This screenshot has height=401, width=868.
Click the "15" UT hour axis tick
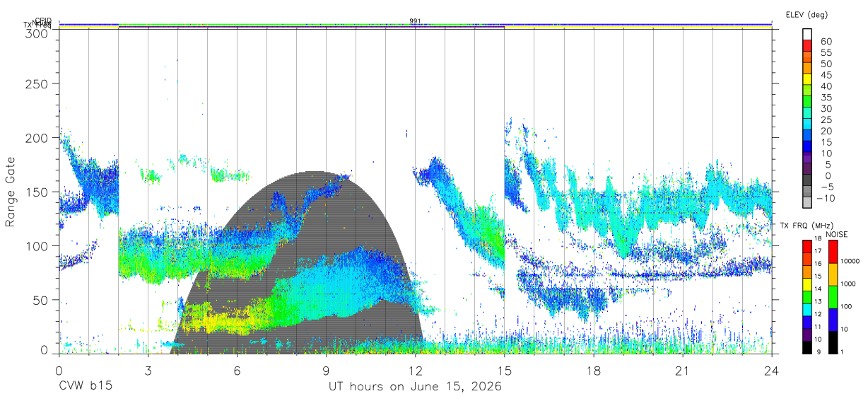coord(505,370)
